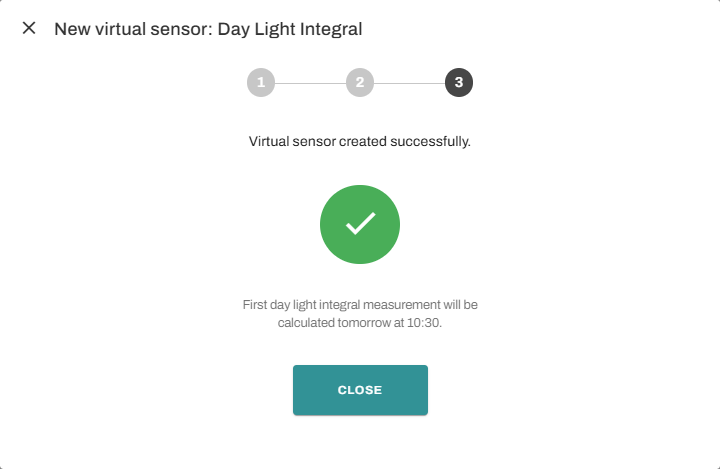Click the active step 3 indicator

[x=459, y=83]
